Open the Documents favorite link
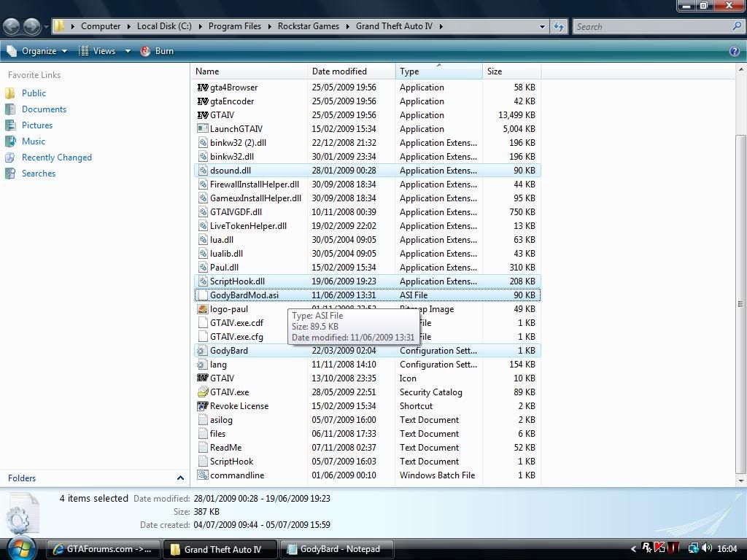Screen dimensions: 747x560 click(44, 109)
